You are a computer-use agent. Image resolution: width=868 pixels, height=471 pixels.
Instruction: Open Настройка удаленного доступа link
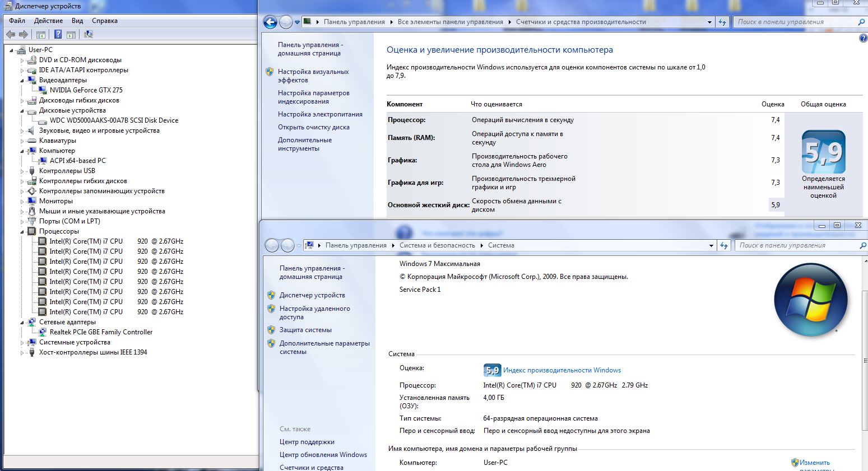pos(314,313)
